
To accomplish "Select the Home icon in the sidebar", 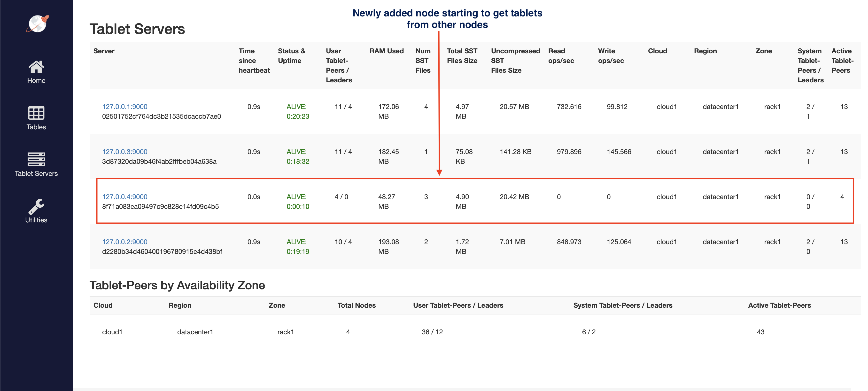I will pyautogui.click(x=36, y=67).
